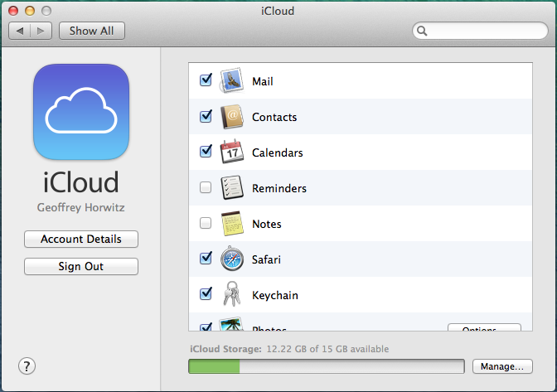Click the Geoffrey Horwitz account name
Screen dimensions: 557x392
(81, 207)
